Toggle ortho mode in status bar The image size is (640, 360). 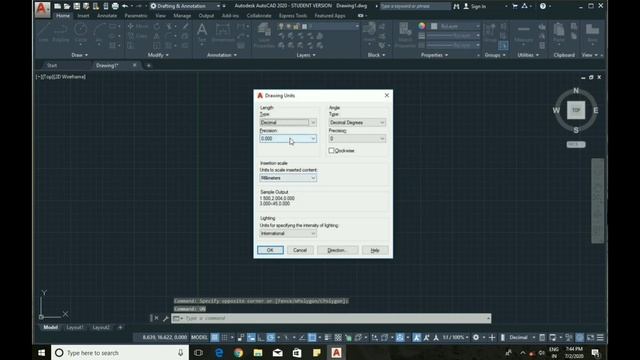click(x=260, y=338)
